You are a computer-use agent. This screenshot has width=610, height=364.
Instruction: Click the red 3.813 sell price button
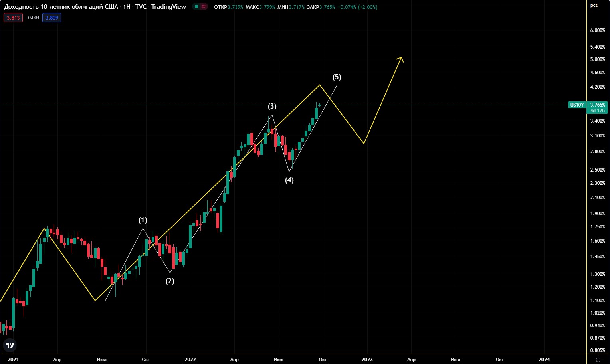pos(13,18)
